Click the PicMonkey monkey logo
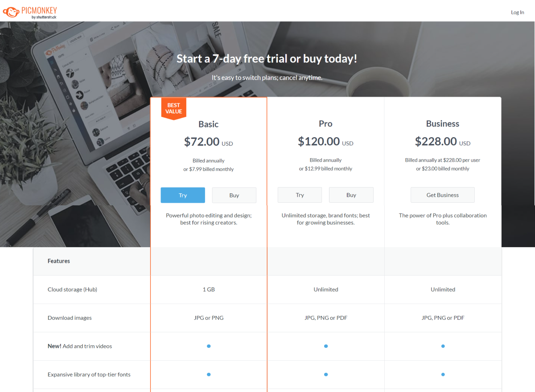This screenshot has height=392, width=535. click(11, 12)
